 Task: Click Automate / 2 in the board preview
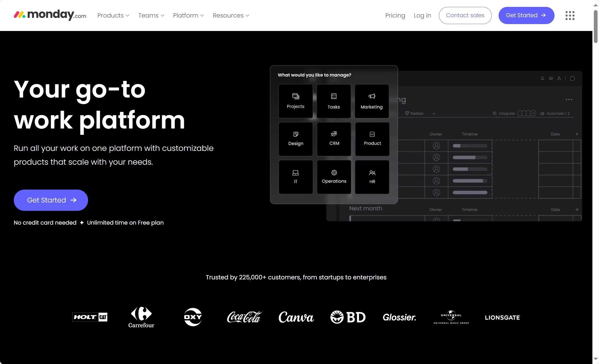click(x=555, y=113)
